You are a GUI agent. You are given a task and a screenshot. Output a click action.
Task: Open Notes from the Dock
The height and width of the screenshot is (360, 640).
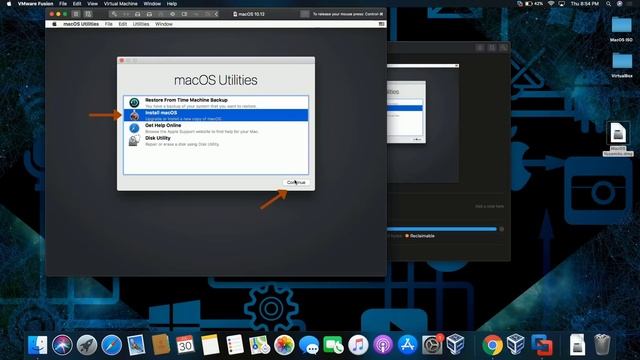coord(210,345)
